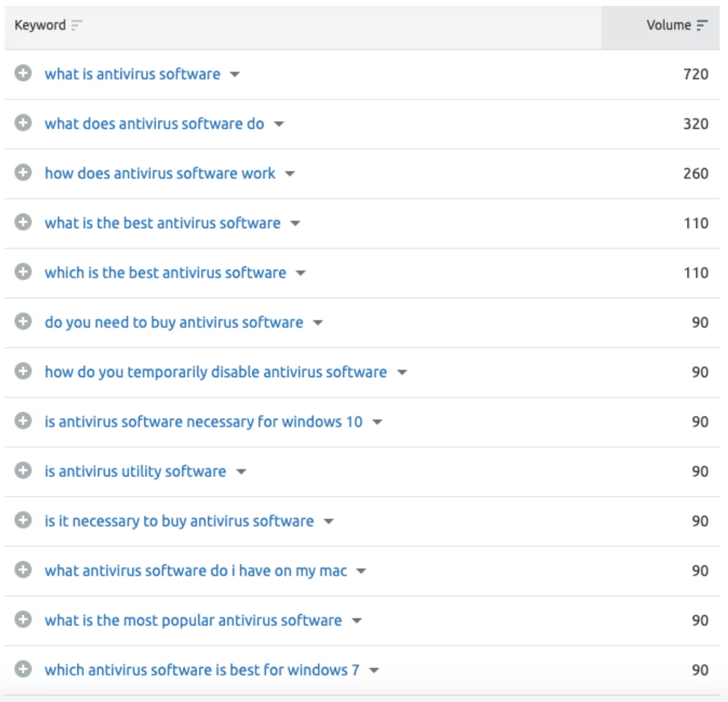
Task: Click the 720 volume value cell
Action: pyautogui.click(x=695, y=74)
